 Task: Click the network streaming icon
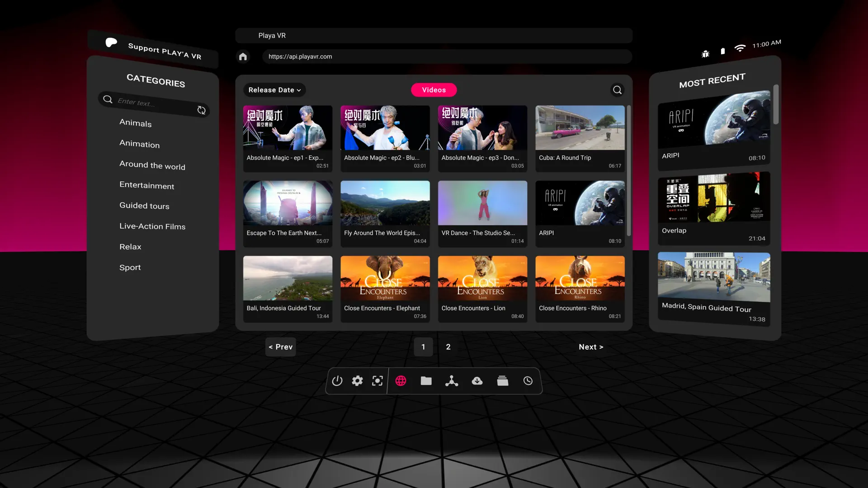[x=452, y=381]
